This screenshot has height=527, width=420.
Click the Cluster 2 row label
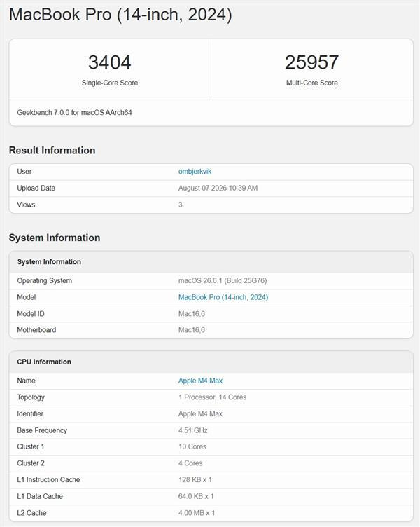click(x=31, y=463)
